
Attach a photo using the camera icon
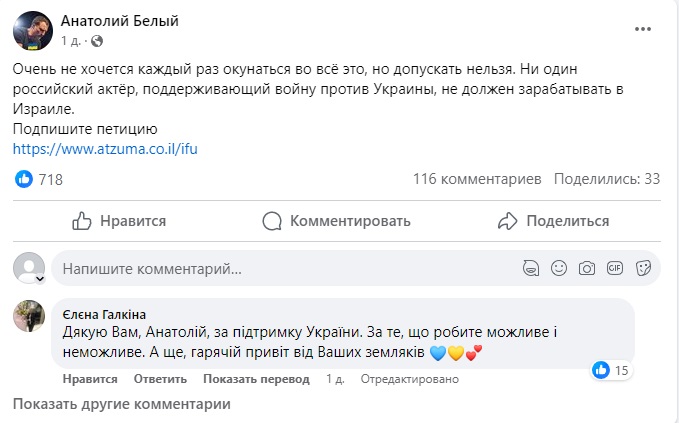[x=587, y=268]
